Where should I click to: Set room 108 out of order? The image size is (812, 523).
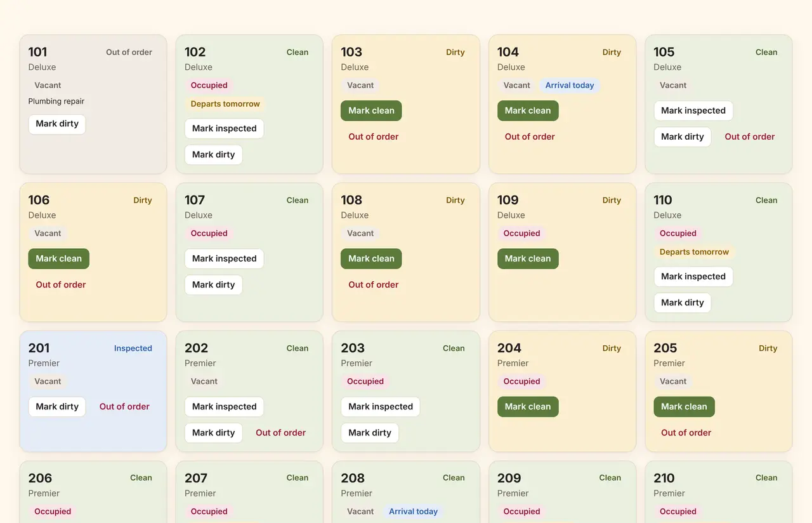click(x=373, y=284)
